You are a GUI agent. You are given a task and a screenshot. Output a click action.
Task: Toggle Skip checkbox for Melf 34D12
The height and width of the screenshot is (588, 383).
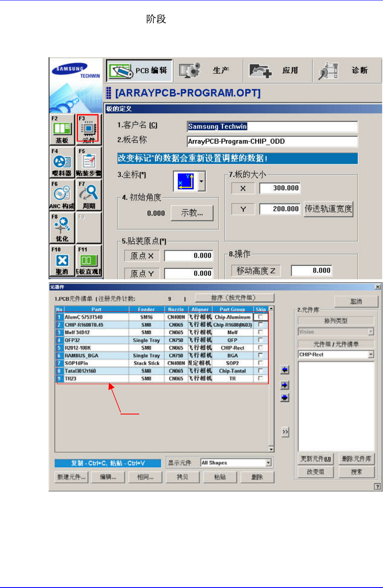point(260,332)
